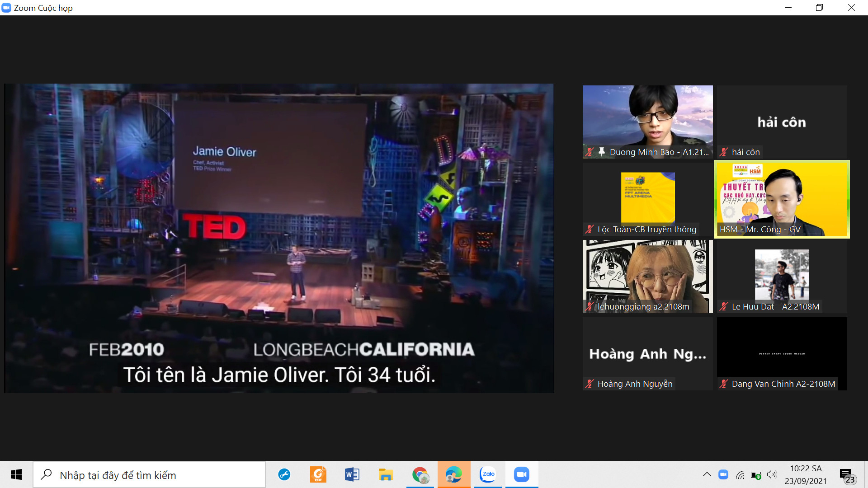Click muted microphone icon on hải côn tile

point(724,152)
